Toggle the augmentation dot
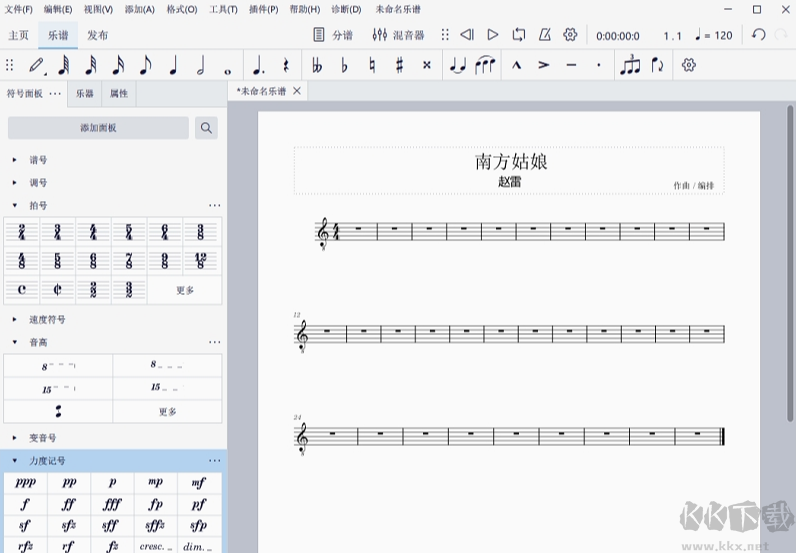Viewport: 796px width, 553px height. click(x=258, y=65)
